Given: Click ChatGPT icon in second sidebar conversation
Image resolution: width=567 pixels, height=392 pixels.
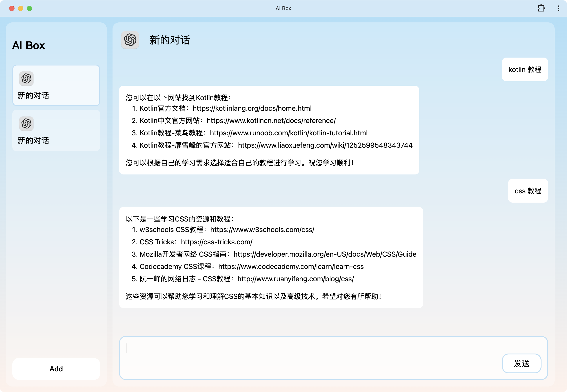Looking at the screenshot, I should [26, 123].
